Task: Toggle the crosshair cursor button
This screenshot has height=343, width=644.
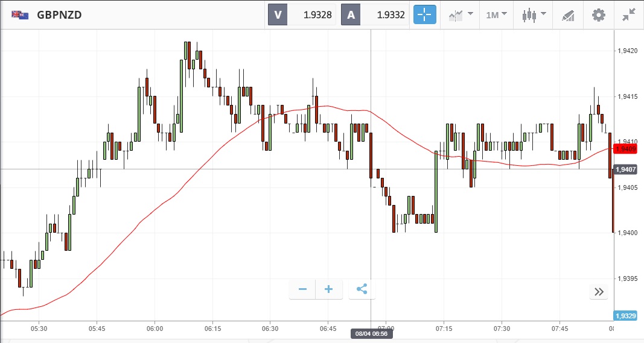Action: 424,14
